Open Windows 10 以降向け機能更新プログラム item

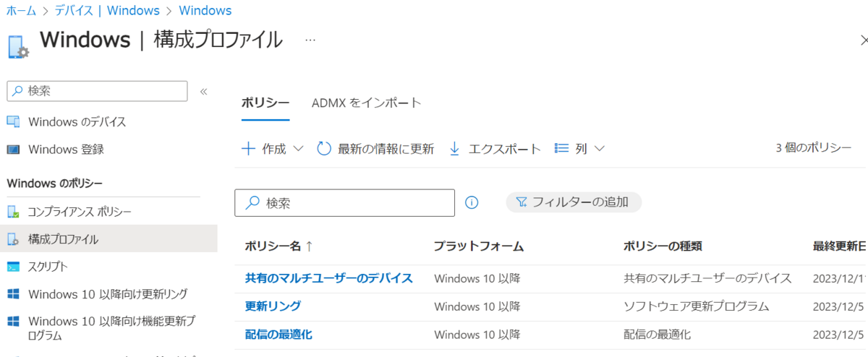[x=111, y=328]
